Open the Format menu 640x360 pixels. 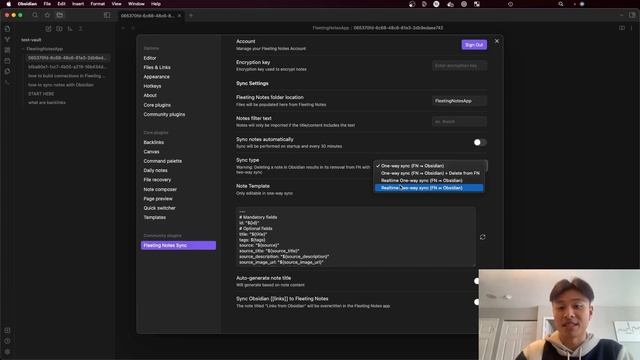(x=98, y=4)
